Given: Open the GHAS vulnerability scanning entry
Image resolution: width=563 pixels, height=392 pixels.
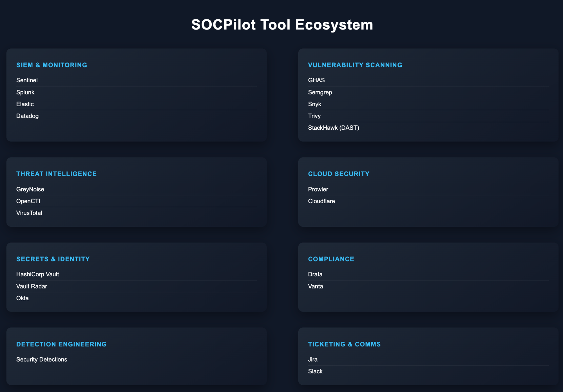Looking at the screenshot, I should [316, 80].
